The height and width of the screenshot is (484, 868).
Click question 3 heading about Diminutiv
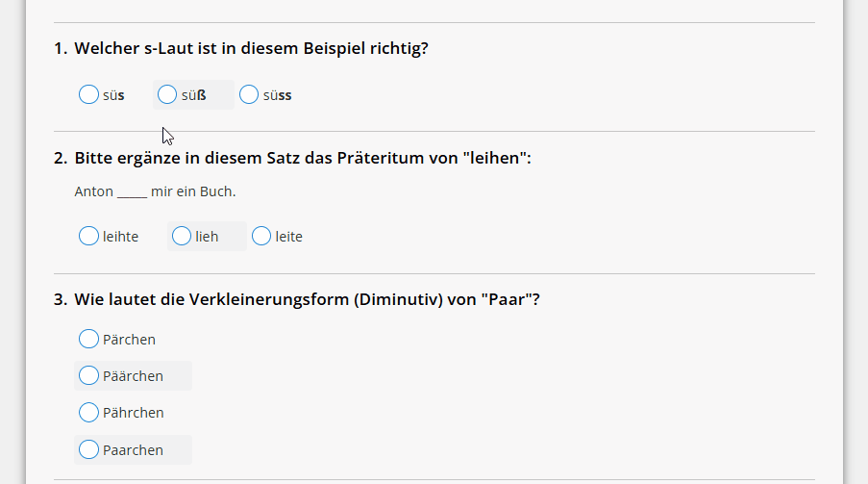[x=297, y=299]
